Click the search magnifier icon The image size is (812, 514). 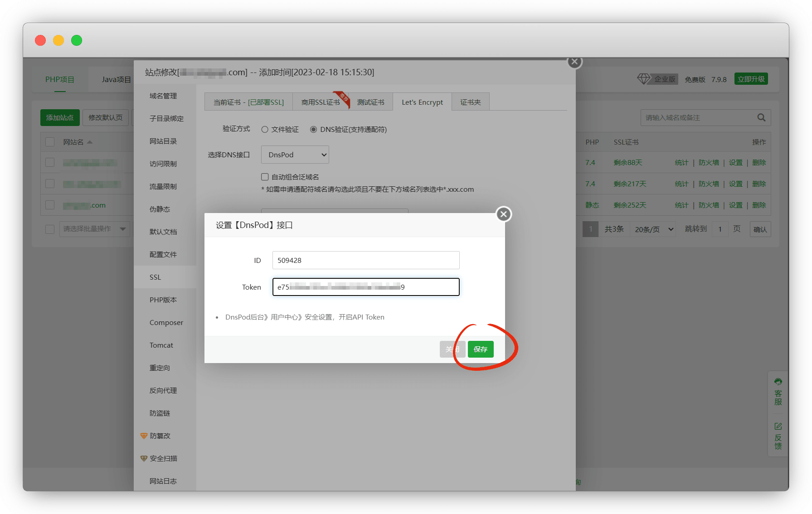pos(761,118)
